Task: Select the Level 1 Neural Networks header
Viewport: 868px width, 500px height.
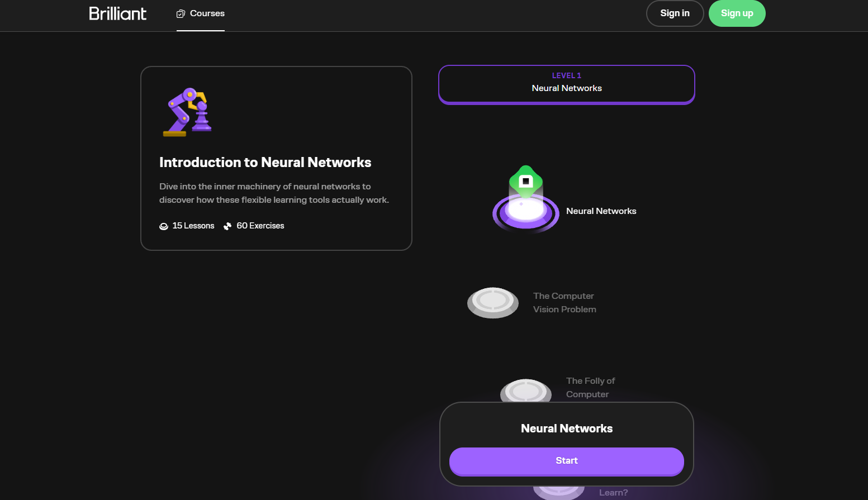Action: (x=567, y=85)
